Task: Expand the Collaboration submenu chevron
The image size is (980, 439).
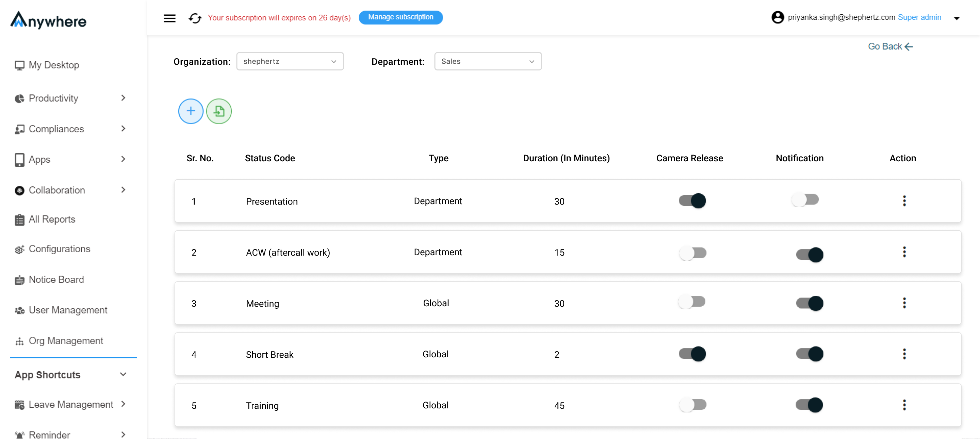Action: pyautogui.click(x=123, y=190)
